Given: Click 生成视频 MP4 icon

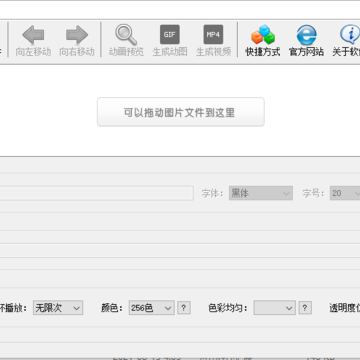Looking at the screenshot, I should [x=213, y=35].
